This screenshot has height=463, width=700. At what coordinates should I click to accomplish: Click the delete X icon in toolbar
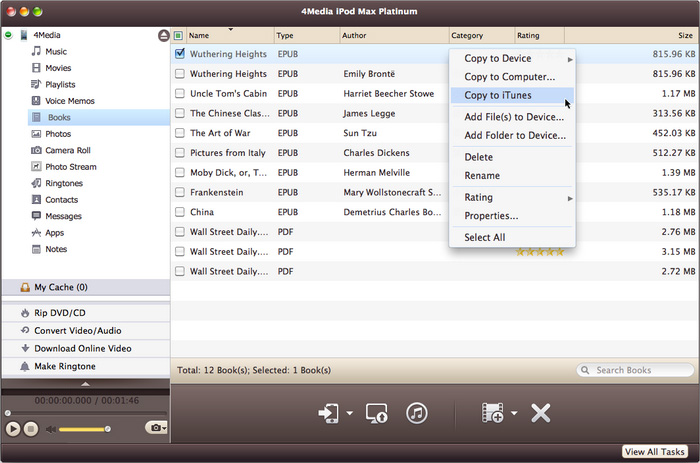(541, 413)
